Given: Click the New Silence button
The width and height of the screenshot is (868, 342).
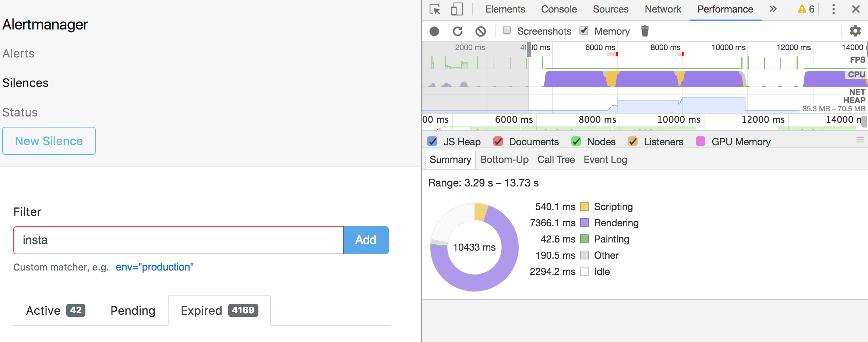Looking at the screenshot, I should point(49,141).
